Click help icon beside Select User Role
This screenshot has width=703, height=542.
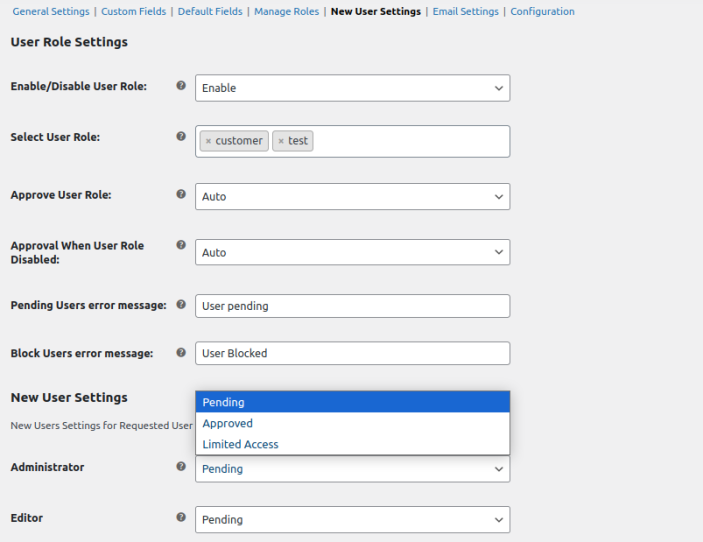pos(181,136)
